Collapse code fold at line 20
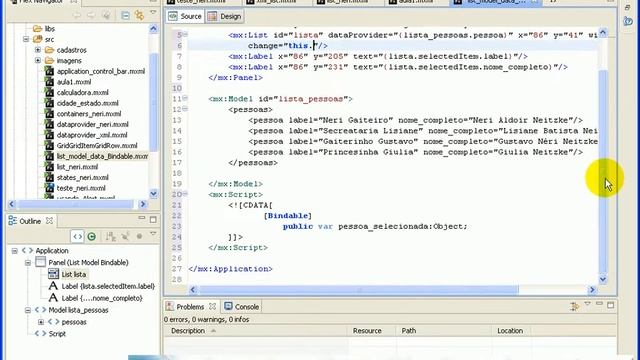 pos(185,193)
